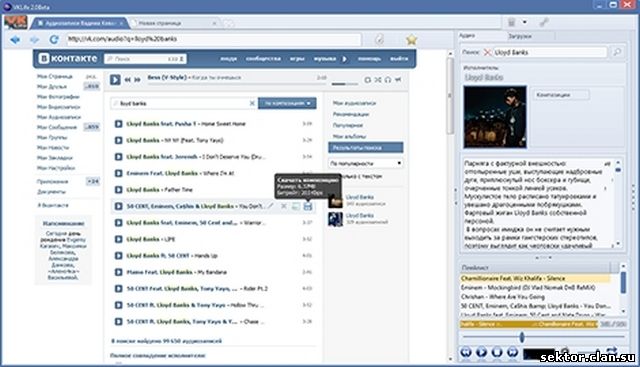Open the 'По популярности' sort dropdown
This screenshot has height=367, width=640.
[x=366, y=163]
